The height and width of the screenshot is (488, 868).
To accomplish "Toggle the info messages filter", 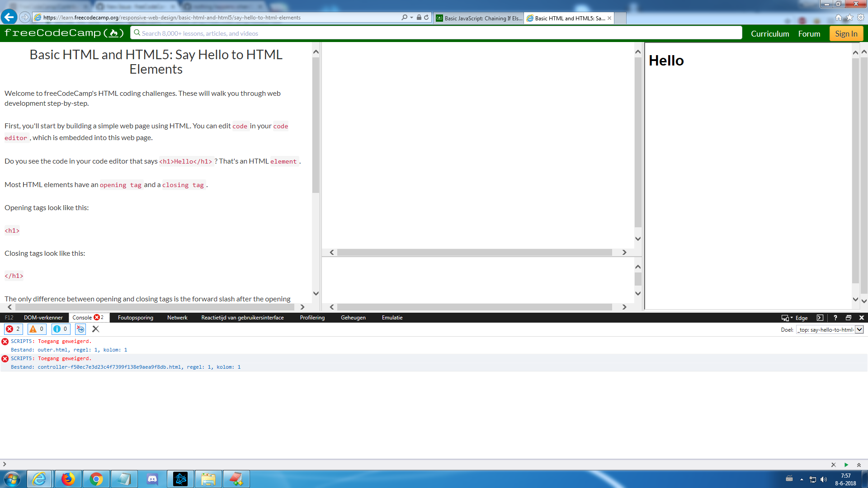I will coord(61,329).
